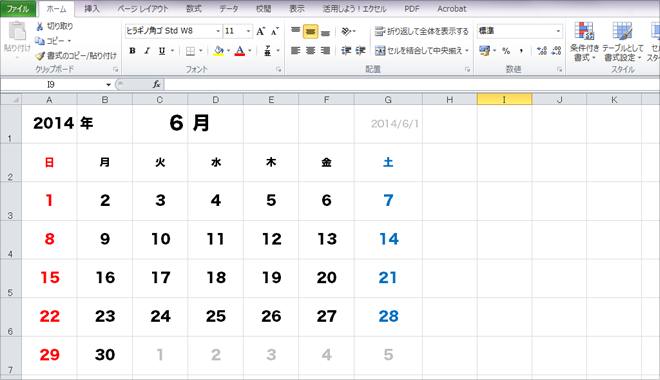Apply the red font color A
This screenshot has width=660, height=380.
240,51
